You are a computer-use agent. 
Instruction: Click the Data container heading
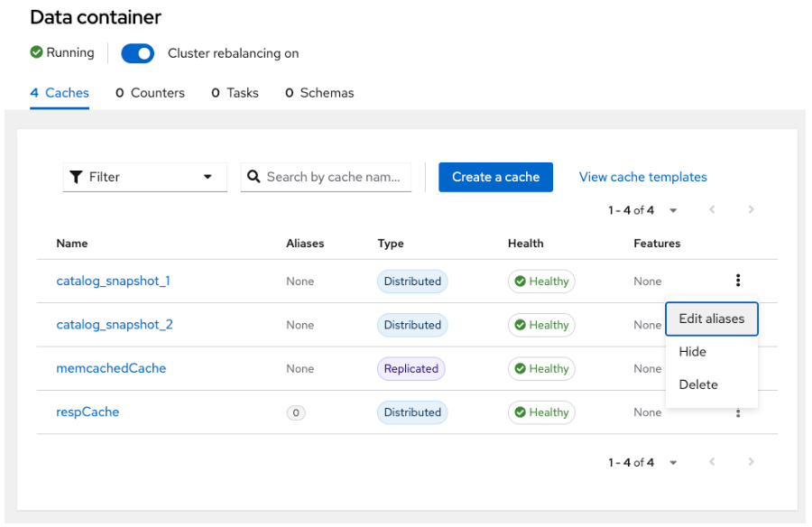tap(96, 17)
